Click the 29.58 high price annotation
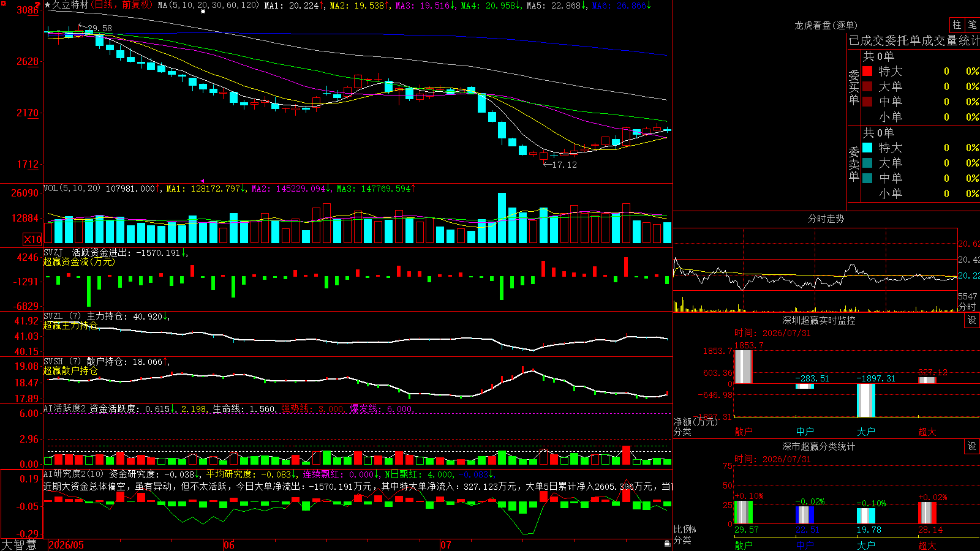This screenshot has height=551, width=980. coord(100,28)
